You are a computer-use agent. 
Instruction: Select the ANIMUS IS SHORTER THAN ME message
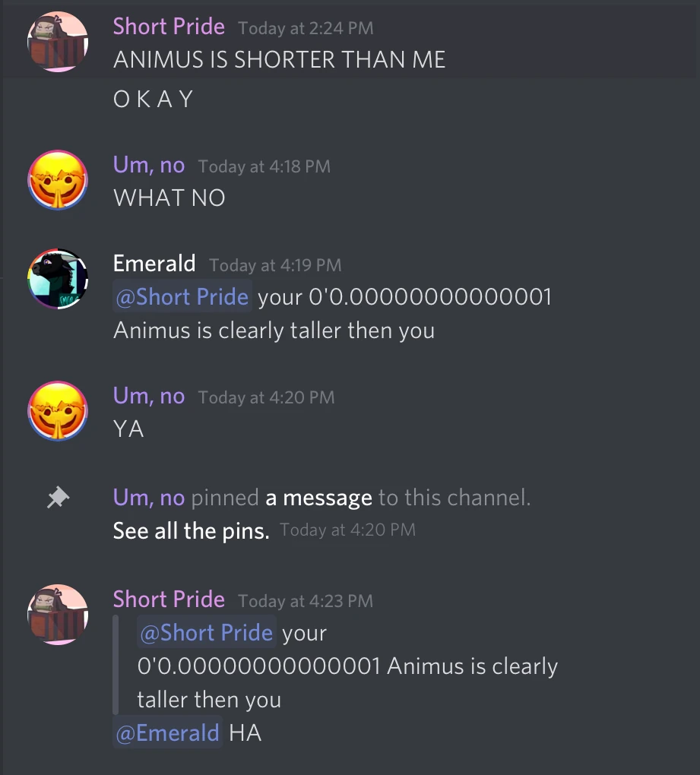(x=279, y=60)
